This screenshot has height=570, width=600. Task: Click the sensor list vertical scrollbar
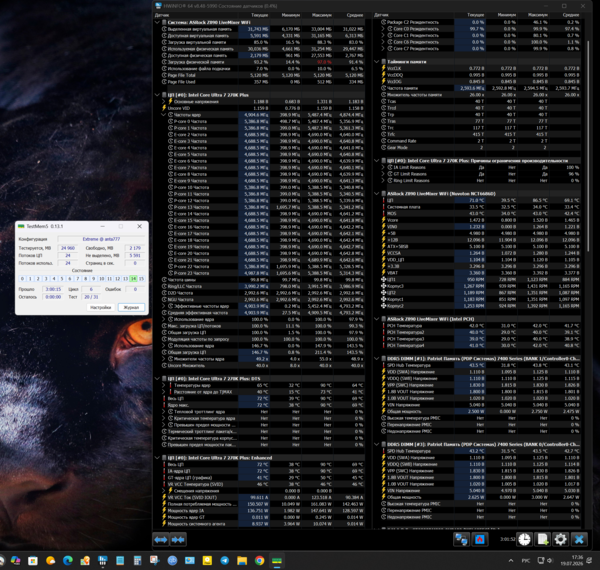click(589, 145)
